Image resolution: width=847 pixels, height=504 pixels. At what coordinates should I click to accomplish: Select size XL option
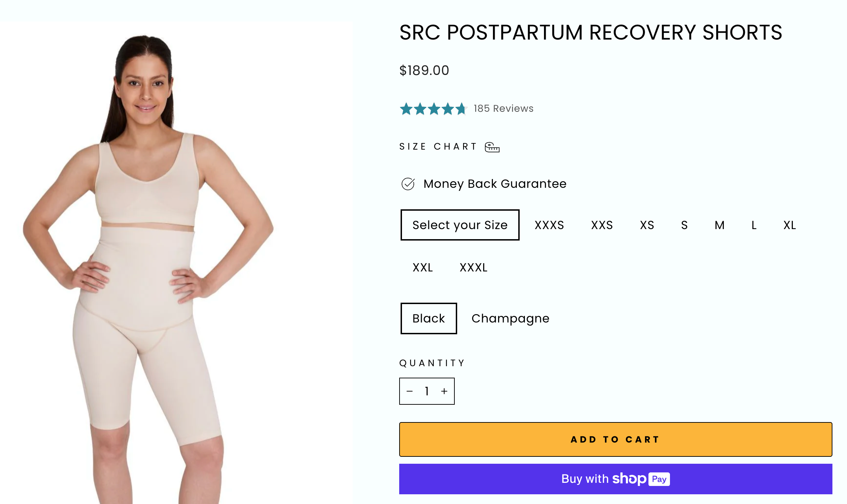[x=790, y=225]
